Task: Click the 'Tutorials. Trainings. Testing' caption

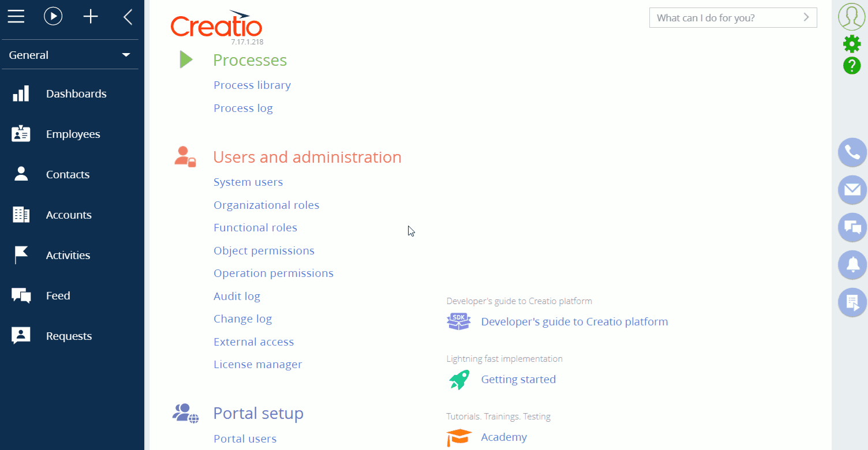Action: pyautogui.click(x=498, y=417)
